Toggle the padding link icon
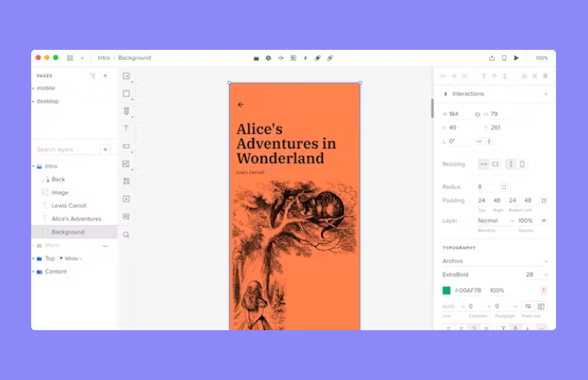Viewport: 588px width, 380px height. [x=544, y=201]
